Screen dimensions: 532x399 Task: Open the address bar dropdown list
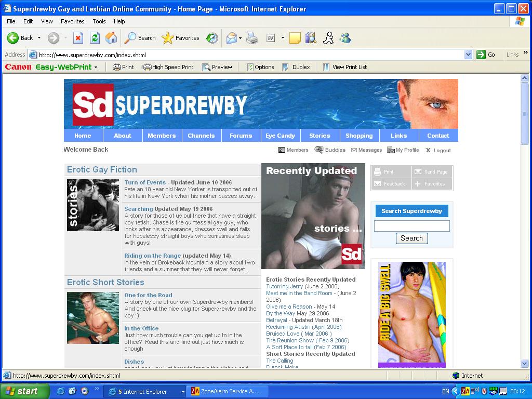pyautogui.click(x=468, y=55)
